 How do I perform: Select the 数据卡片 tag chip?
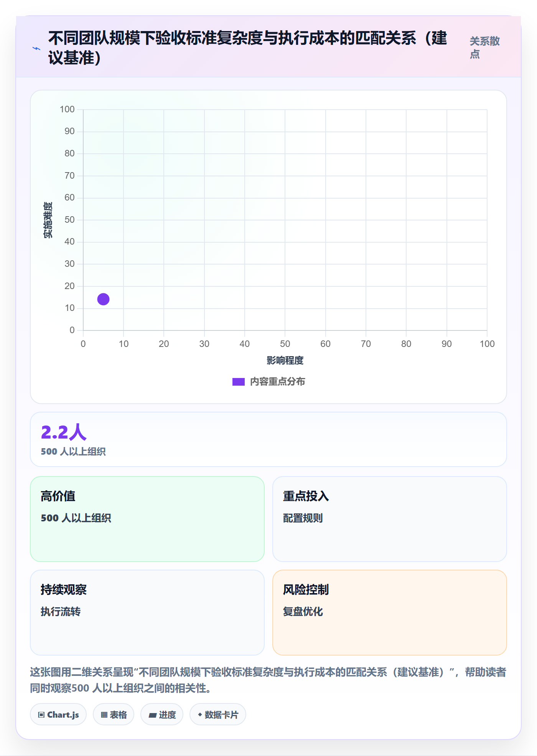coord(218,715)
